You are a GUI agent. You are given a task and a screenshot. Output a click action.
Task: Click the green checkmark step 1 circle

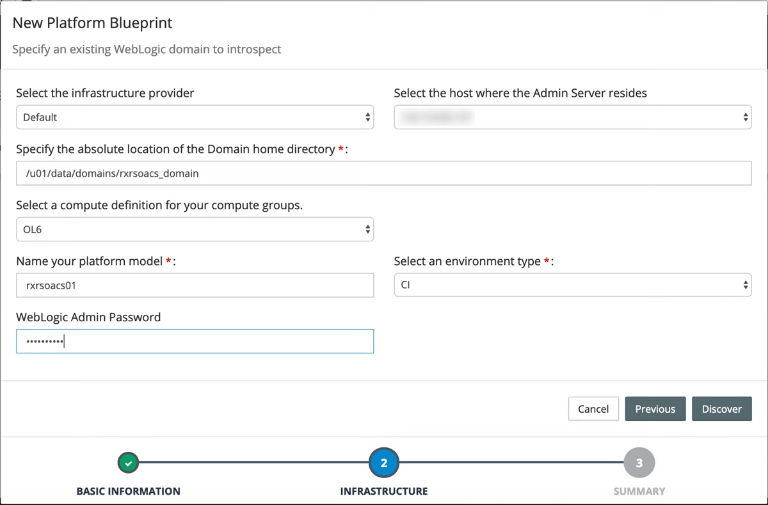128,462
